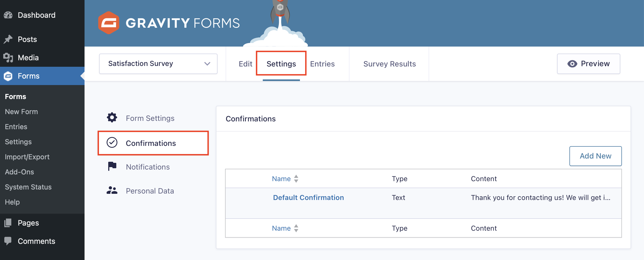Click the top Type column header
This screenshot has height=260, width=644.
400,179
